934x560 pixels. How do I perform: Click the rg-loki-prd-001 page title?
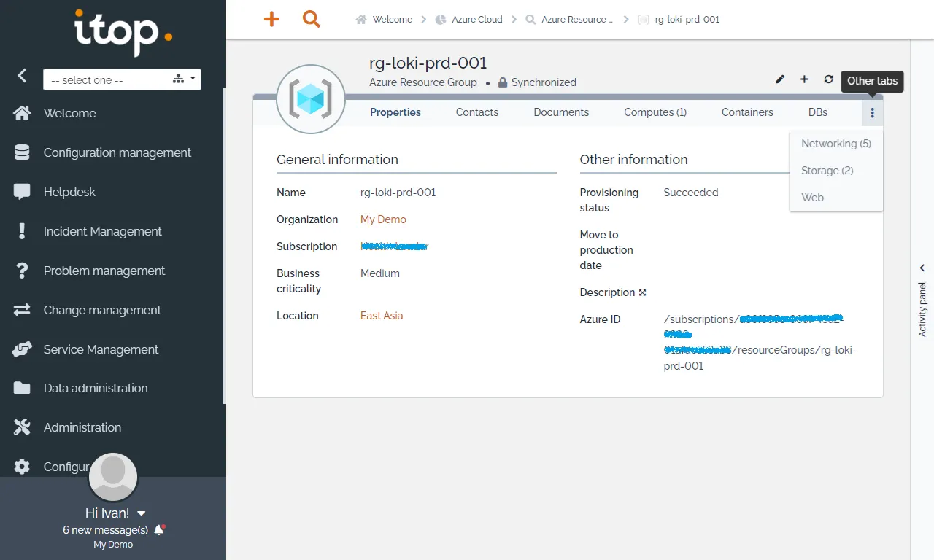click(428, 63)
